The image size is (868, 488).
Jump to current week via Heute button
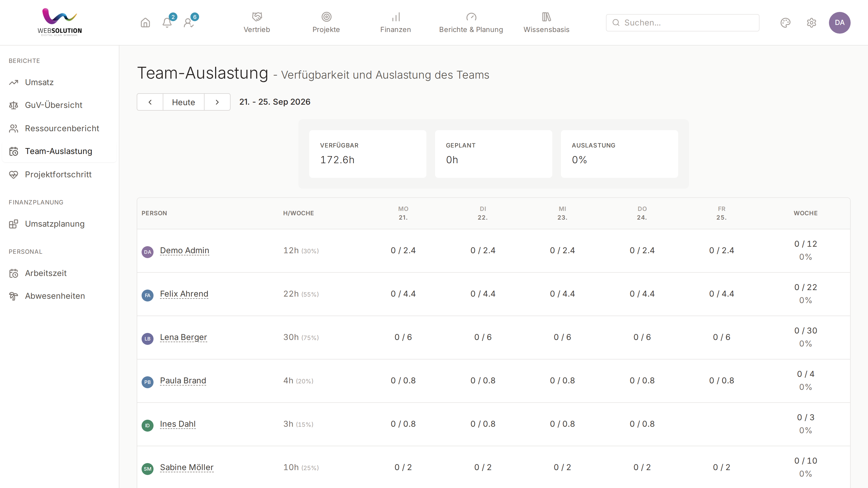tap(183, 102)
